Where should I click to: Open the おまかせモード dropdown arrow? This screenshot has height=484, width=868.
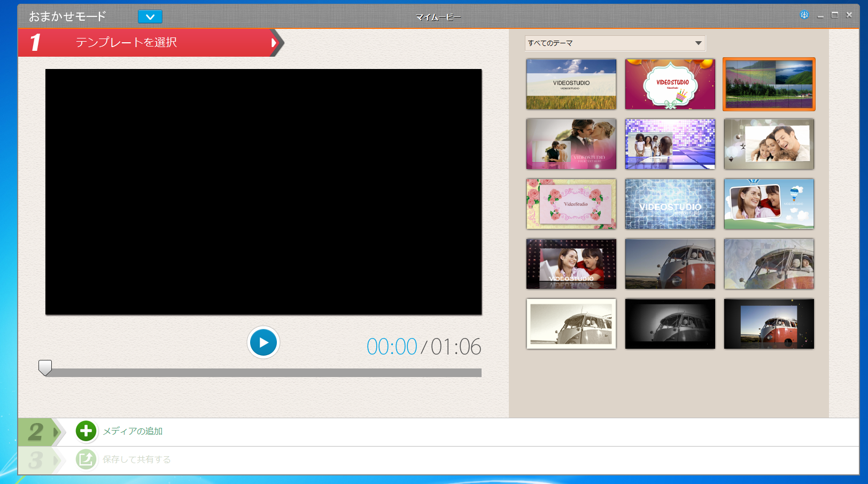point(150,17)
